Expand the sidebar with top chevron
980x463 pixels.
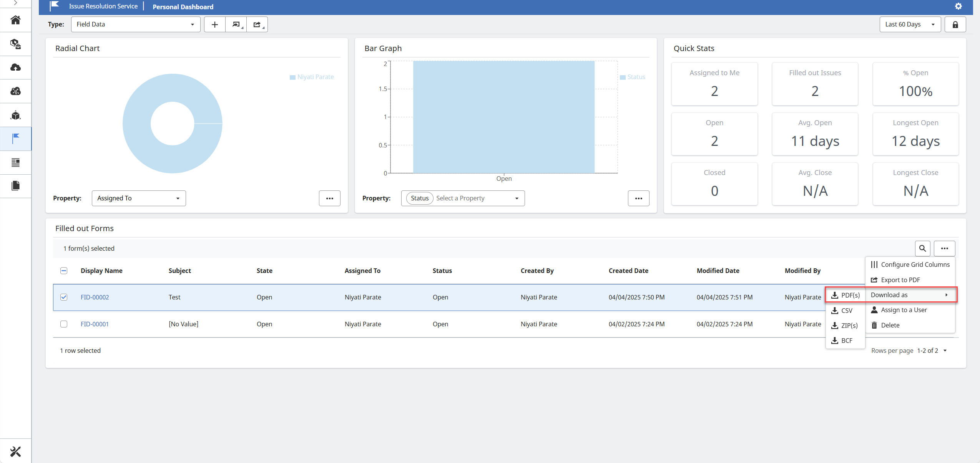[15, 3]
